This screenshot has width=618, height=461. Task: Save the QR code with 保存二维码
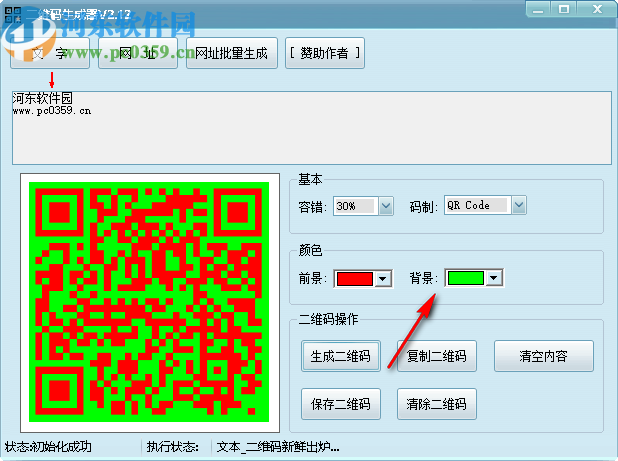[341, 404]
